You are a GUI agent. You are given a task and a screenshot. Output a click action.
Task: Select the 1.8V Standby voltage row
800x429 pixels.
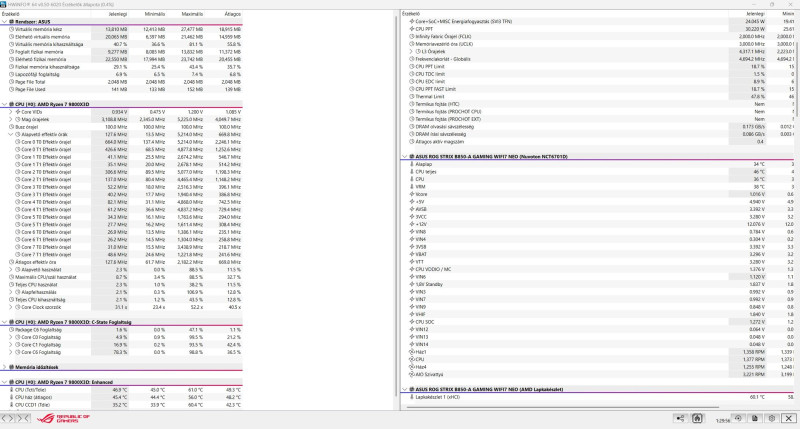[x=598, y=284]
